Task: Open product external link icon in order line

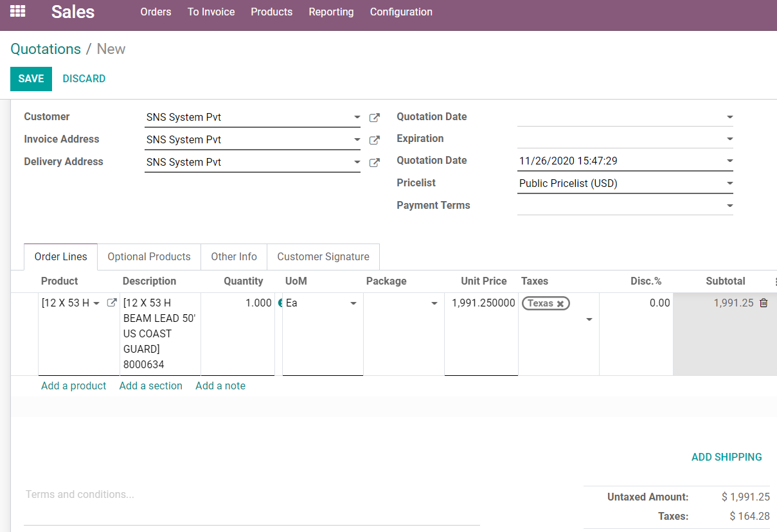Action: pos(111,303)
